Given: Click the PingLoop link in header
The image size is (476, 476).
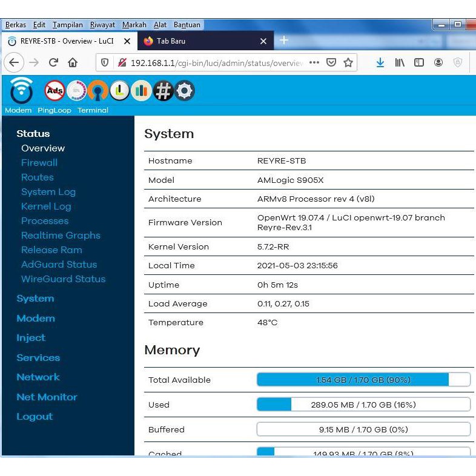Looking at the screenshot, I should 54,110.
